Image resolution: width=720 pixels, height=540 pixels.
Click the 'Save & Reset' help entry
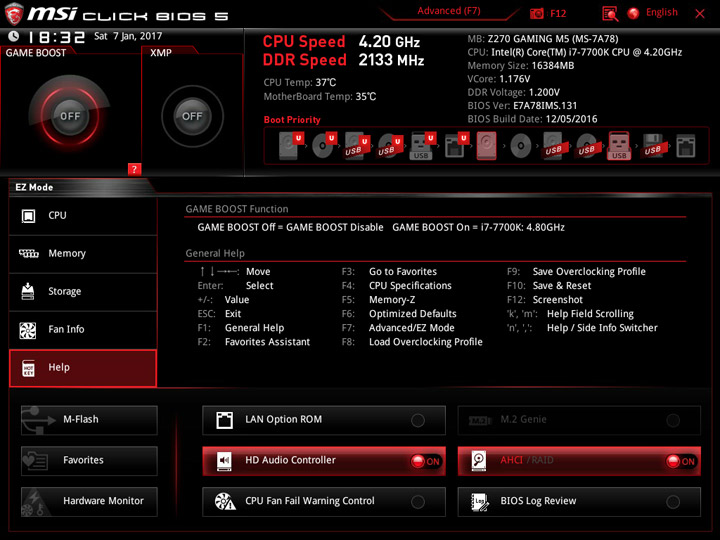click(x=562, y=286)
